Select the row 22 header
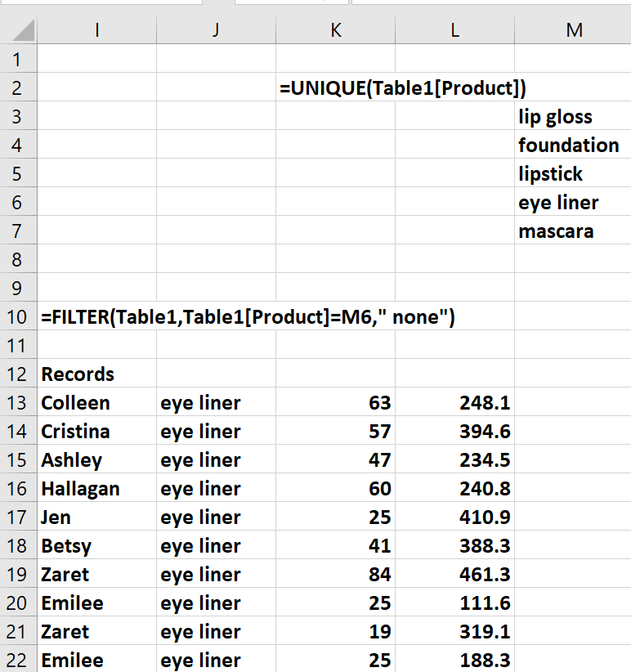The image size is (631, 672). pyautogui.click(x=18, y=660)
